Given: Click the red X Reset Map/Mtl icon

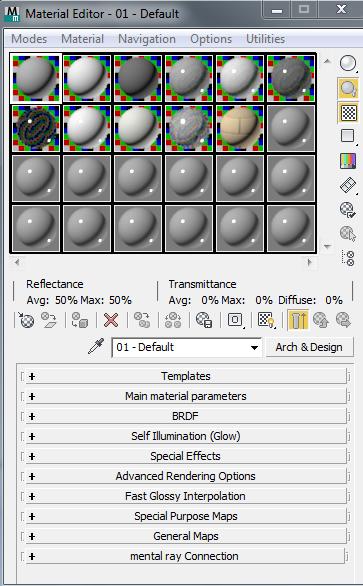Looking at the screenshot, I should (111, 320).
